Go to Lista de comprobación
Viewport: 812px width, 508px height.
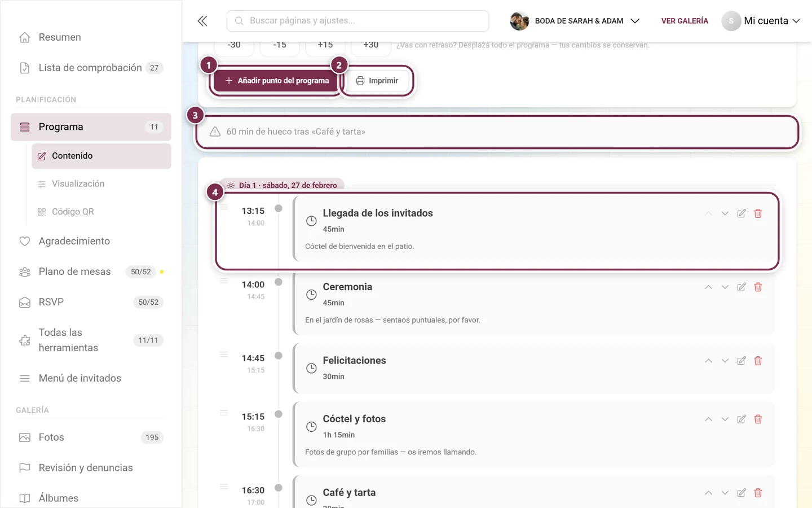91,68
